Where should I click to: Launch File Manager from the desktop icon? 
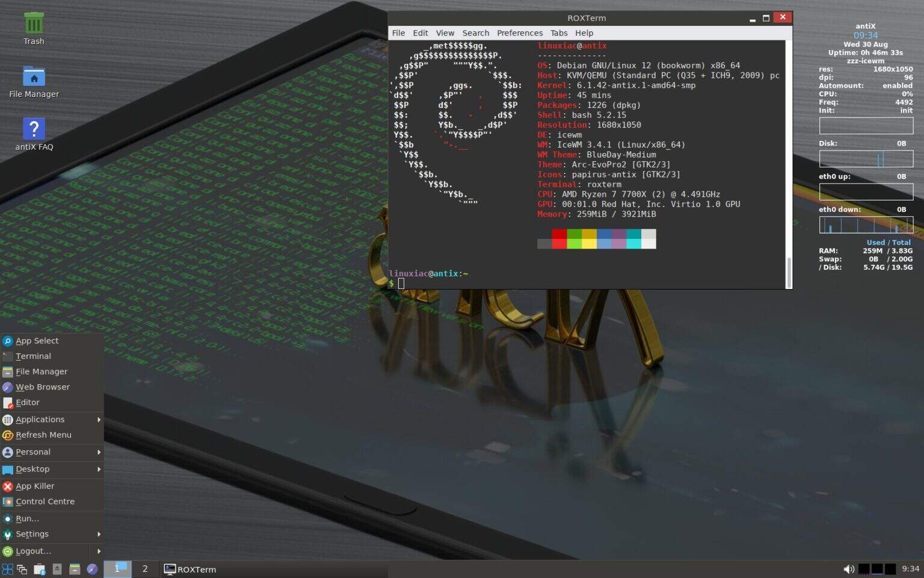click(x=33, y=77)
